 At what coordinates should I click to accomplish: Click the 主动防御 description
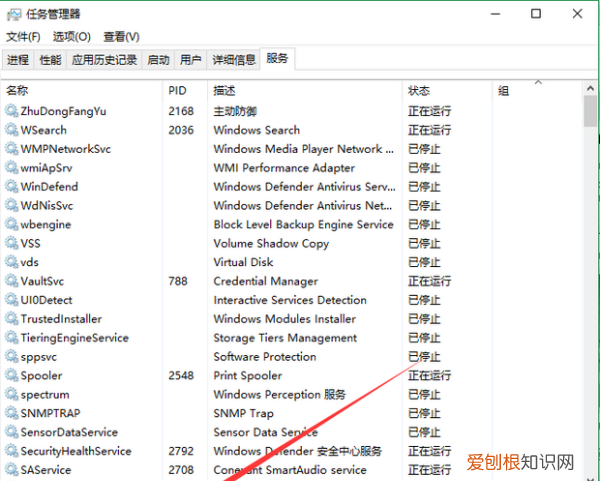(x=235, y=111)
